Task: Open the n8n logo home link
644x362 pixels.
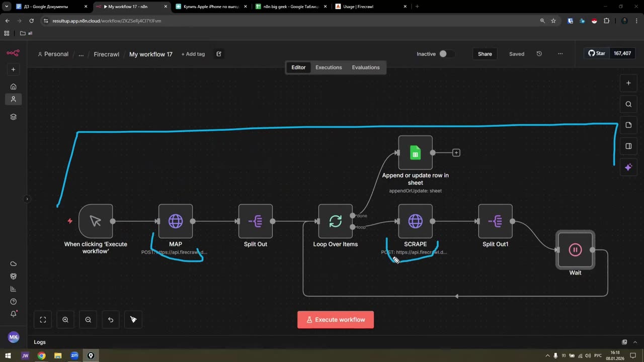Action: (x=13, y=53)
